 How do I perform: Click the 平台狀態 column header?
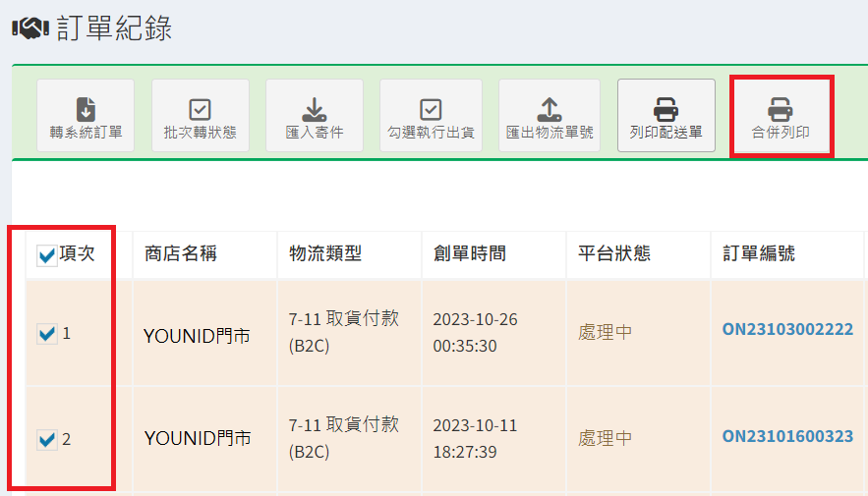[613, 254]
